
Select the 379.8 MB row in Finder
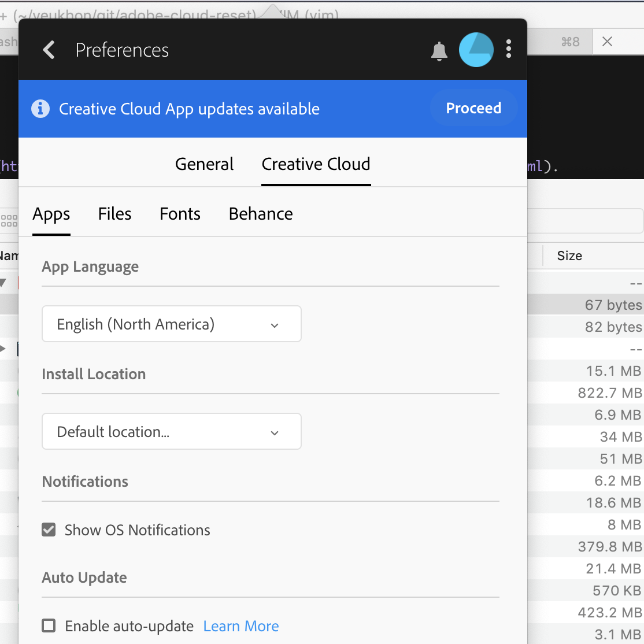586,546
